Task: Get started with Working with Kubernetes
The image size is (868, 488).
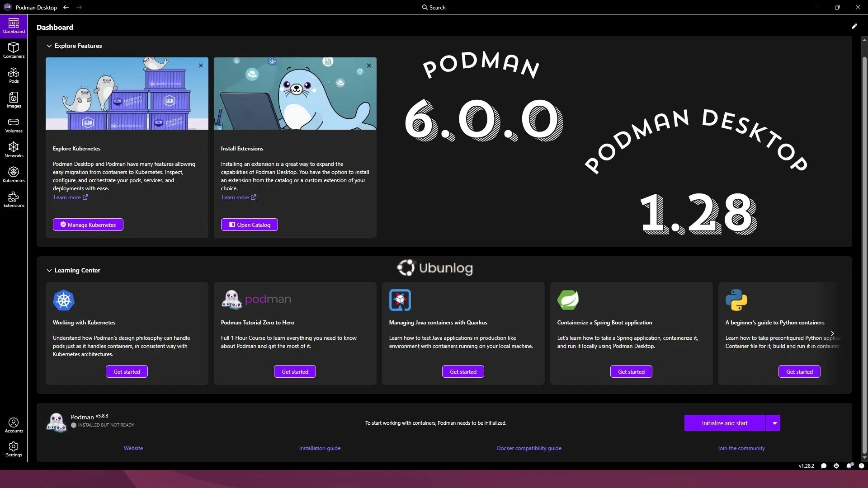Action: pos(127,371)
